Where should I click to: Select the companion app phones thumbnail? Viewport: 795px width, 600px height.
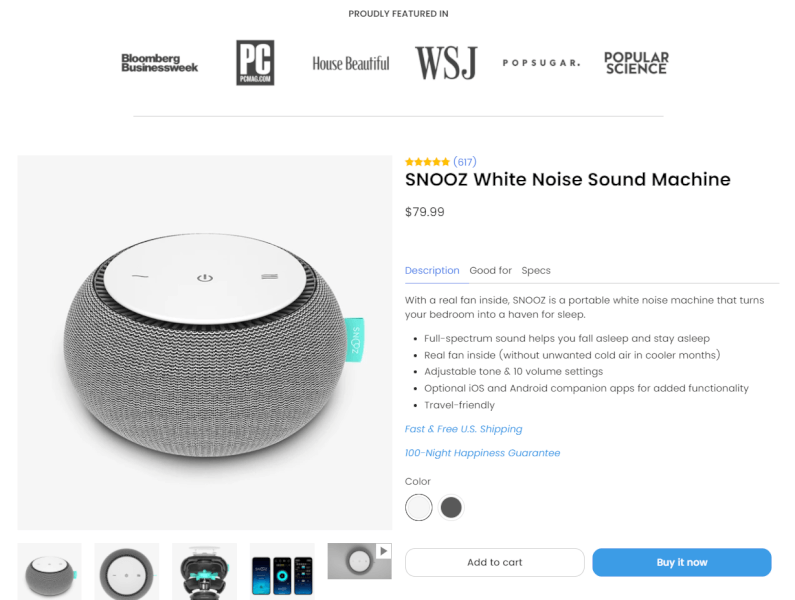pos(282,572)
